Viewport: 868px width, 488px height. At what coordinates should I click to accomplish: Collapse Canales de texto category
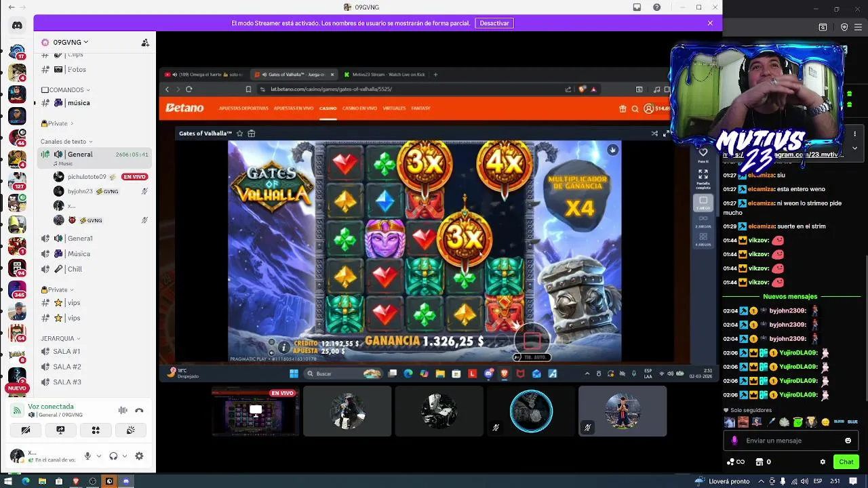(x=66, y=142)
